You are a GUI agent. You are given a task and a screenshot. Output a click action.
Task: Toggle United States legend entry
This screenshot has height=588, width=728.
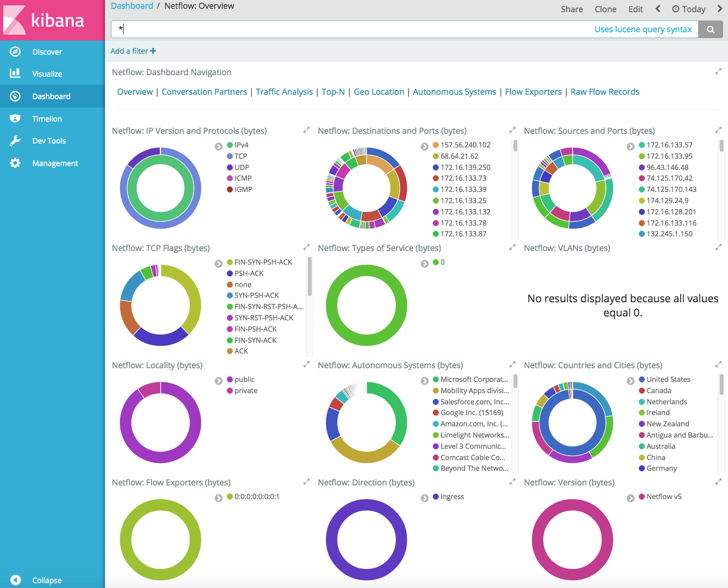[668, 379]
